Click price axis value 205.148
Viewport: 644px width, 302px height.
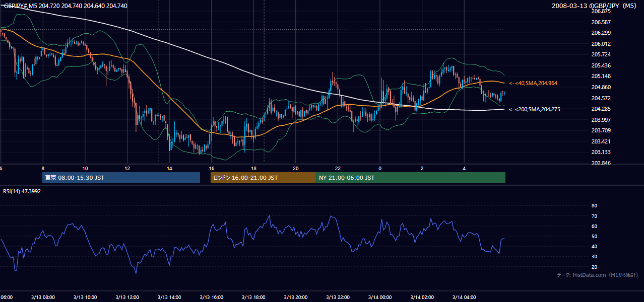[x=602, y=77]
